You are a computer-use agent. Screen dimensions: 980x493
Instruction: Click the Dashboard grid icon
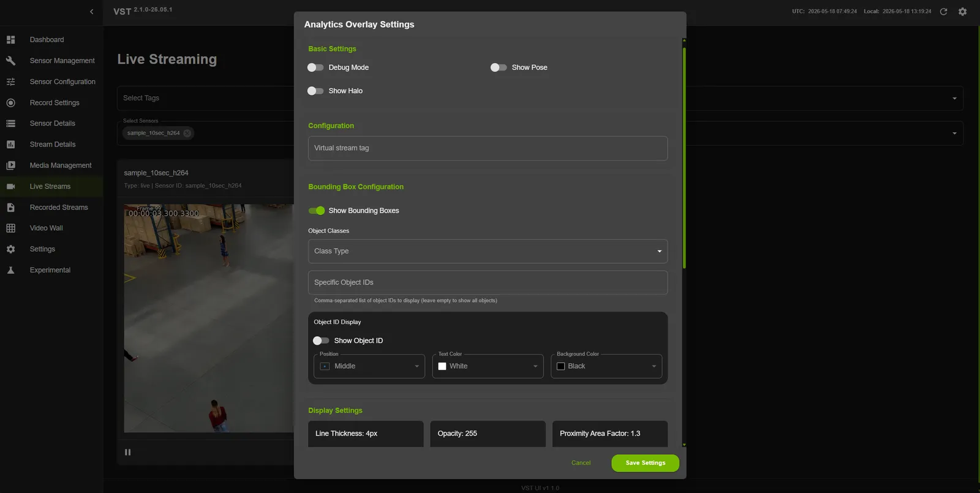[x=10, y=40]
